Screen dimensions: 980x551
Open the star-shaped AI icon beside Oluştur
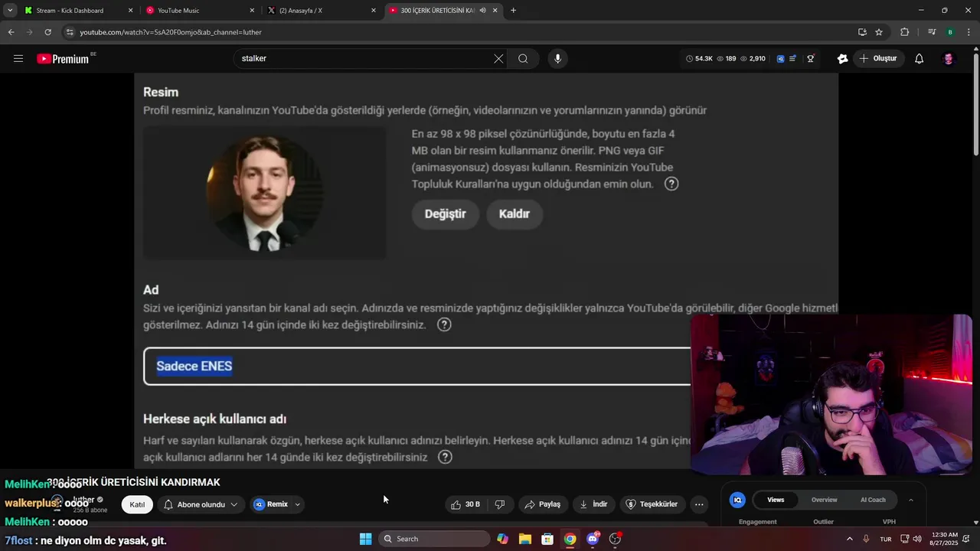click(842, 58)
